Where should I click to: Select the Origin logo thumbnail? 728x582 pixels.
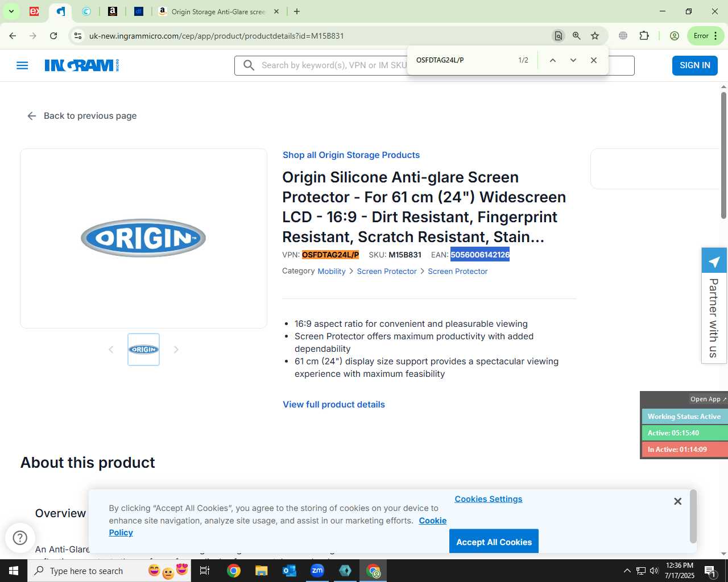click(143, 350)
